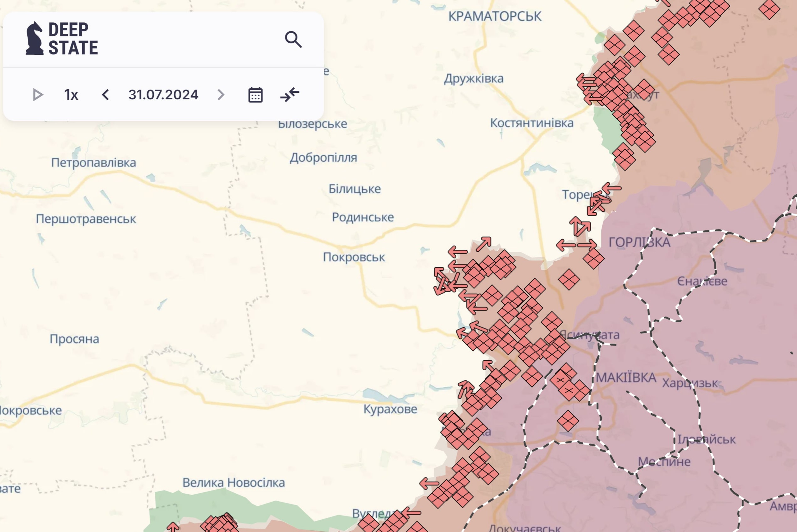The width and height of the screenshot is (797, 532).
Task: Click the collapse arrows compare icon
Action: pyautogui.click(x=290, y=95)
